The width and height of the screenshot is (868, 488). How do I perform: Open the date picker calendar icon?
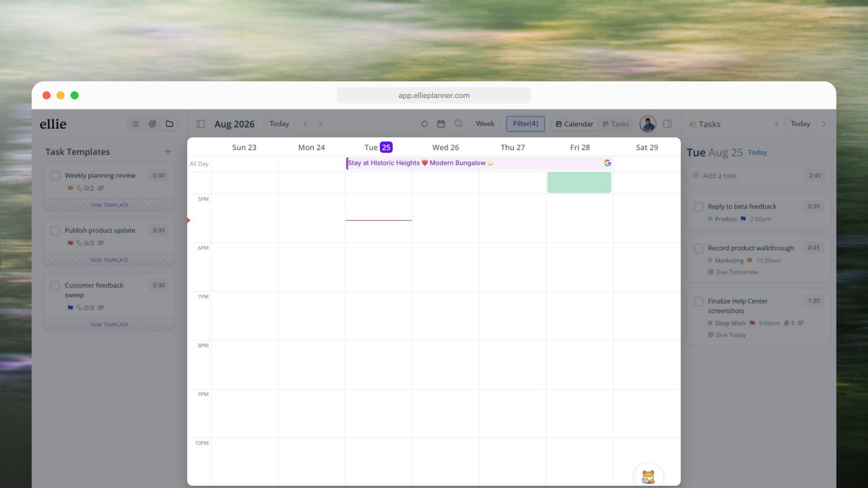coord(441,124)
